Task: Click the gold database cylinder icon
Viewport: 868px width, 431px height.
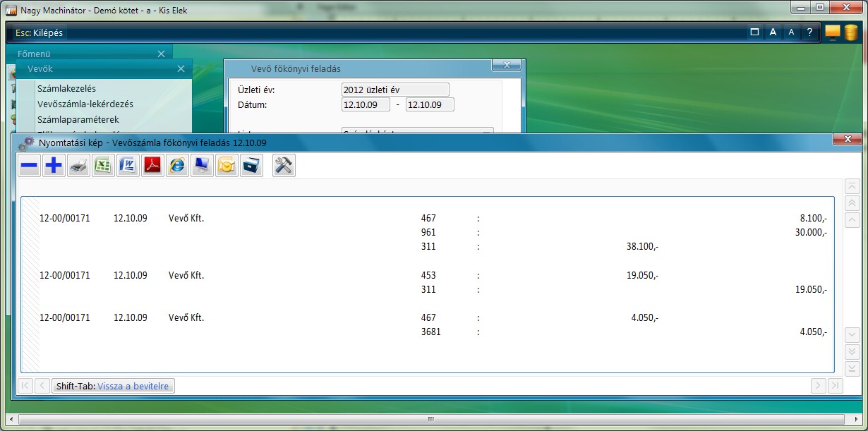Action: click(851, 32)
